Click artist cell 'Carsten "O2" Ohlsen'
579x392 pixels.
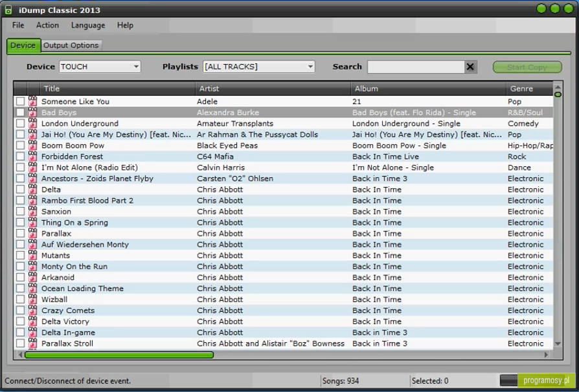coord(235,179)
